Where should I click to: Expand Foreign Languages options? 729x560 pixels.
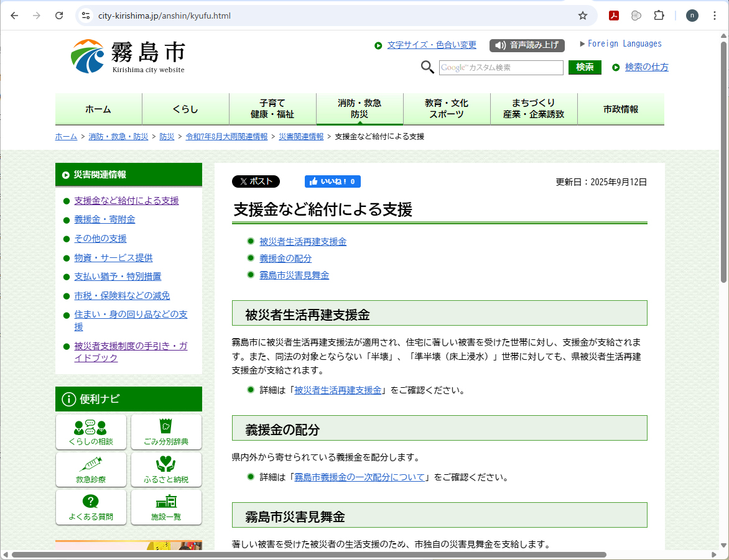(621, 44)
